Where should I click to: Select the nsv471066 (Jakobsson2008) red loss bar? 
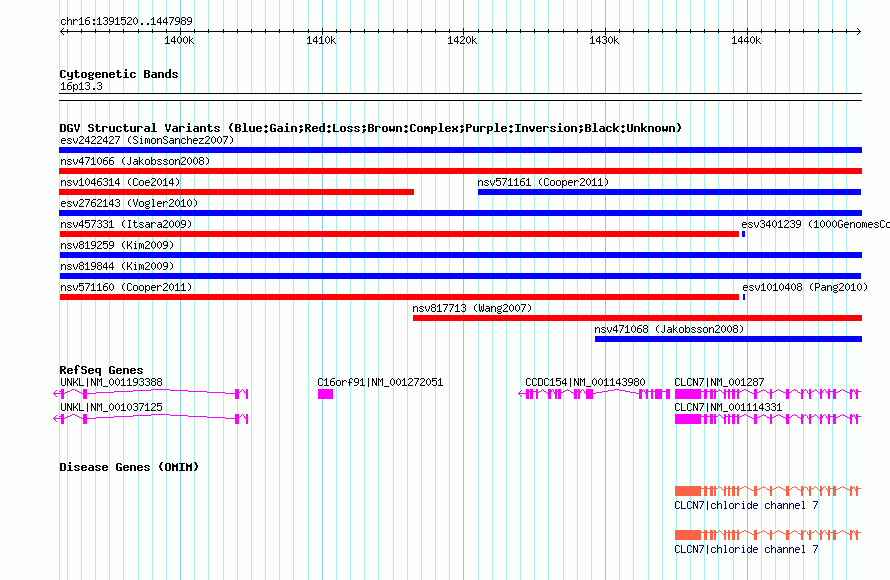point(460,171)
